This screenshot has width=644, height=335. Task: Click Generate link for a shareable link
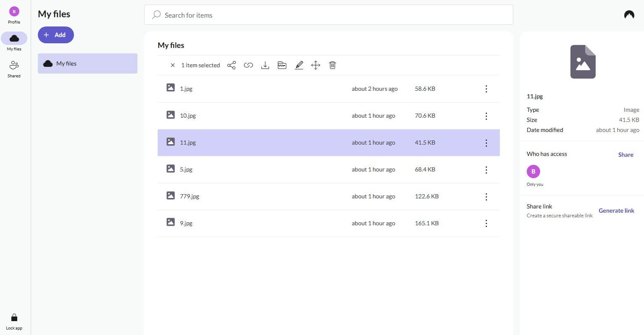[616, 211]
